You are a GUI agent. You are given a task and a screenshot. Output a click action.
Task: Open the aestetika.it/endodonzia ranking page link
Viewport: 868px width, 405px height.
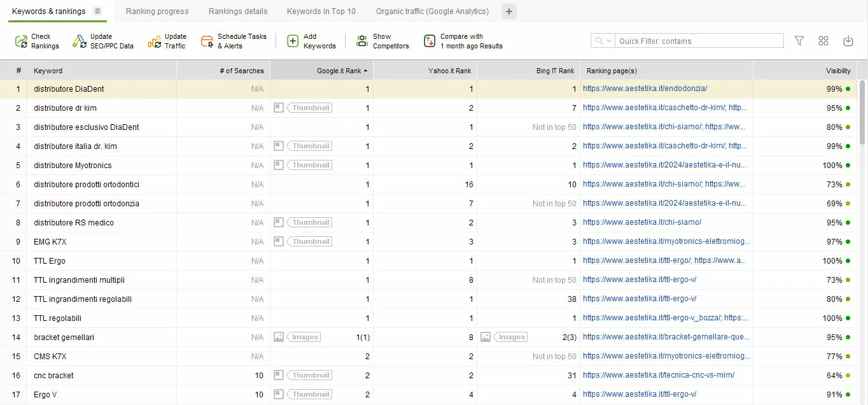[x=645, y=89]
